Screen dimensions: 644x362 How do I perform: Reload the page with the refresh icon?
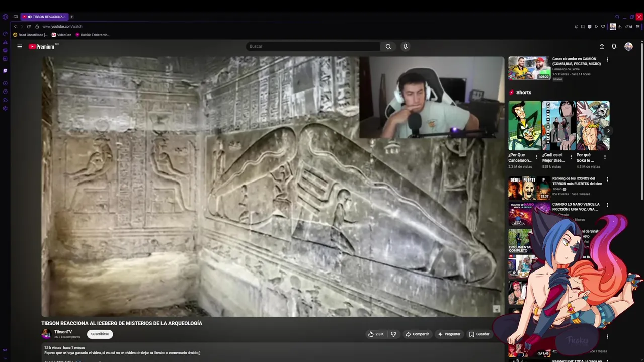pos(29,26)
